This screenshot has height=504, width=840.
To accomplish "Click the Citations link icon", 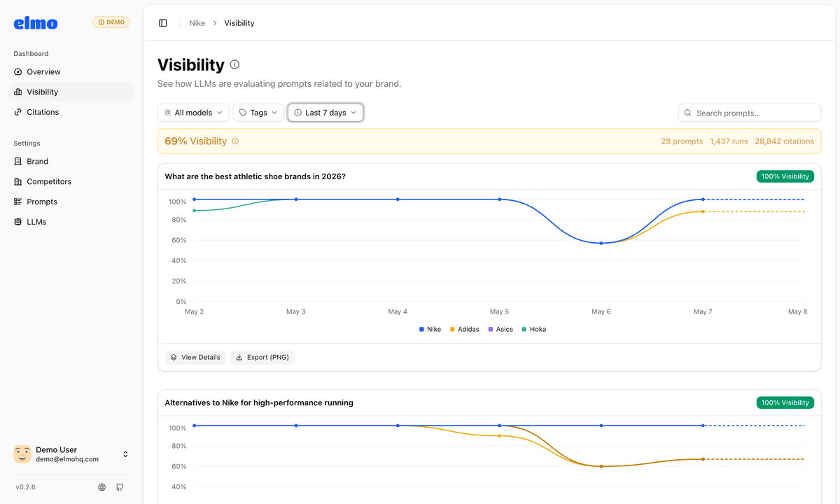I will [18, 112].
